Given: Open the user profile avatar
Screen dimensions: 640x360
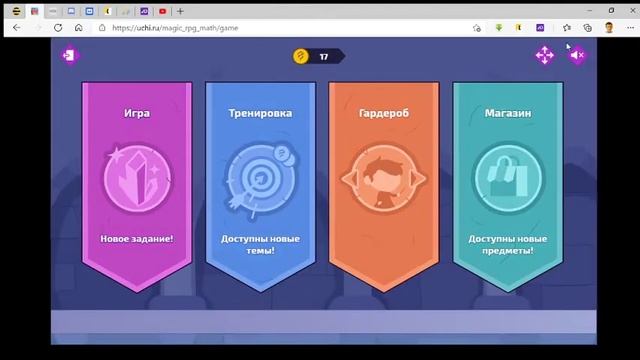Looking at the screenshot, I should pos(609,28).
